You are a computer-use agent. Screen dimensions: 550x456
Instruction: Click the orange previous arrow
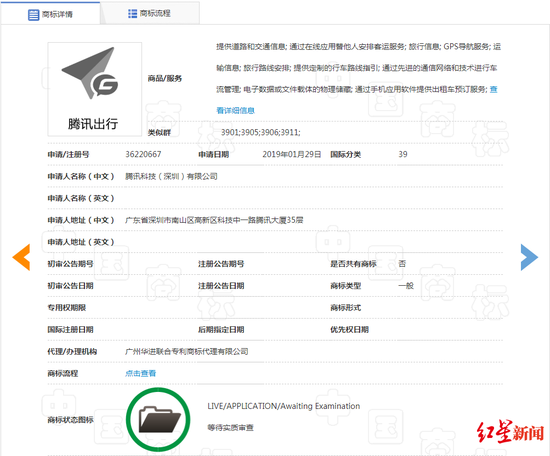21,257
